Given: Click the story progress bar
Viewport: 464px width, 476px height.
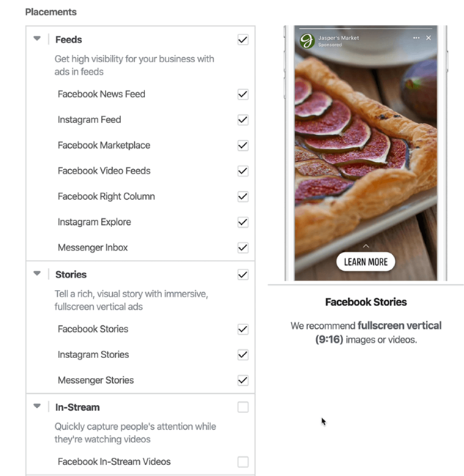Looking at the screenshot, I should pos(366,29).
